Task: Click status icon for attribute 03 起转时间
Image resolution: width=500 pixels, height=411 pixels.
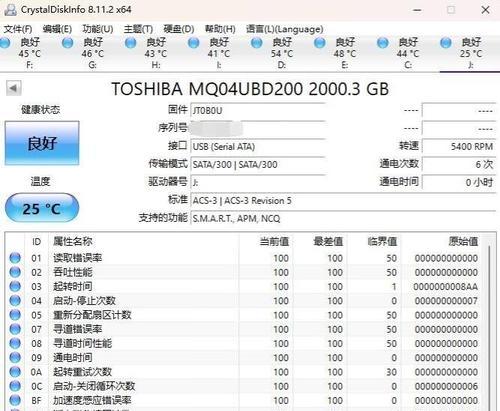Action: click(15, 287)
